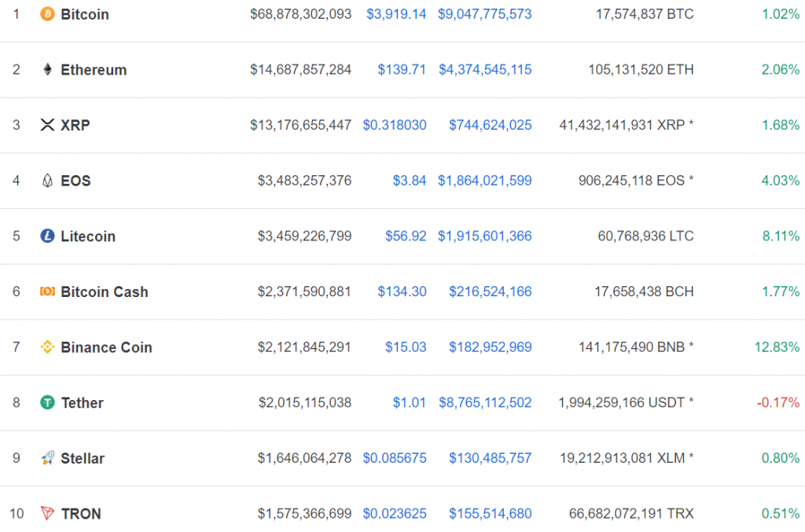Click Tether volume $8,765,112,502
Viewport: 805px width, 532px height.
coord(485,402)
